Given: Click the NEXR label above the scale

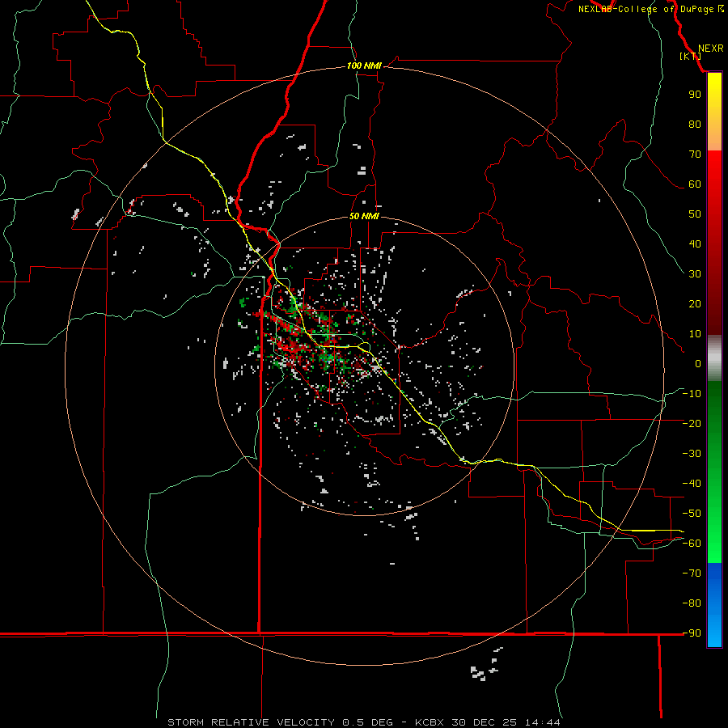Looking at the screenshot, I should tap(711, 49).
